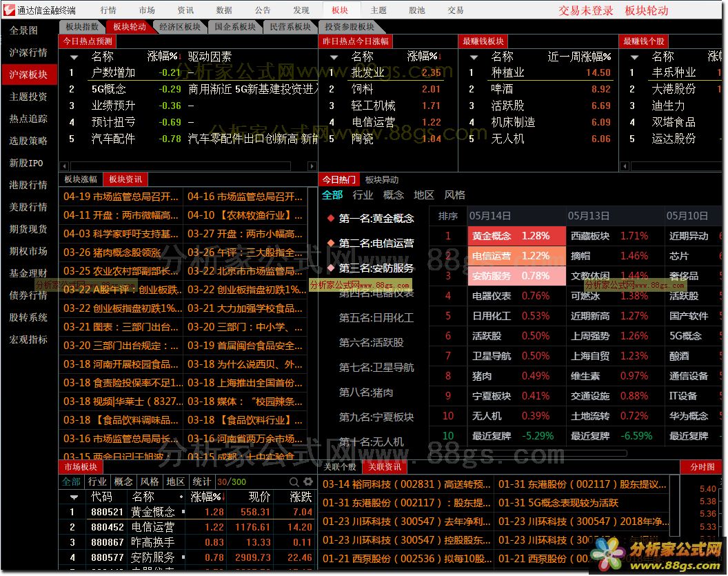728x576 pixels.
Task: Open 热点追踪 in left sidebar
Action: [28, 119]
